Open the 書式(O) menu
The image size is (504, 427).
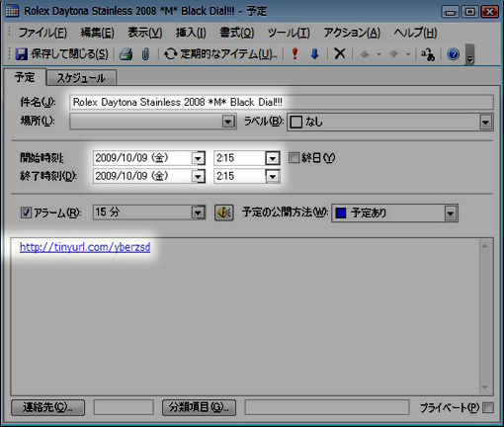point(237,33)
